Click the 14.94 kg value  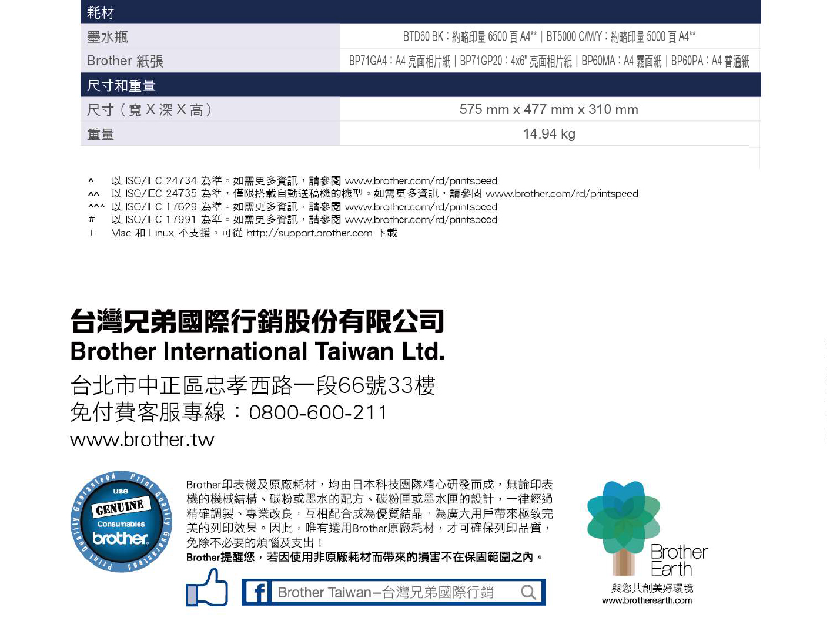pos(549,134)
